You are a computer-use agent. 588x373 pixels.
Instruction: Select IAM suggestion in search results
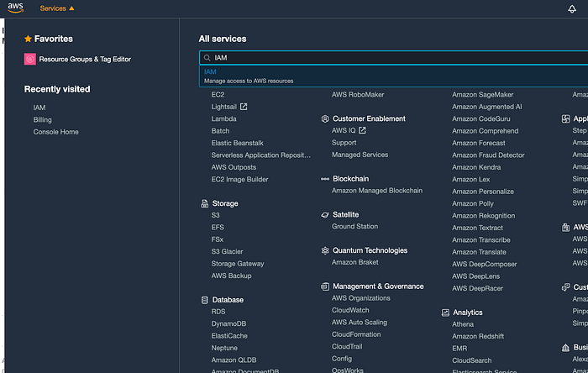point(394,76)
